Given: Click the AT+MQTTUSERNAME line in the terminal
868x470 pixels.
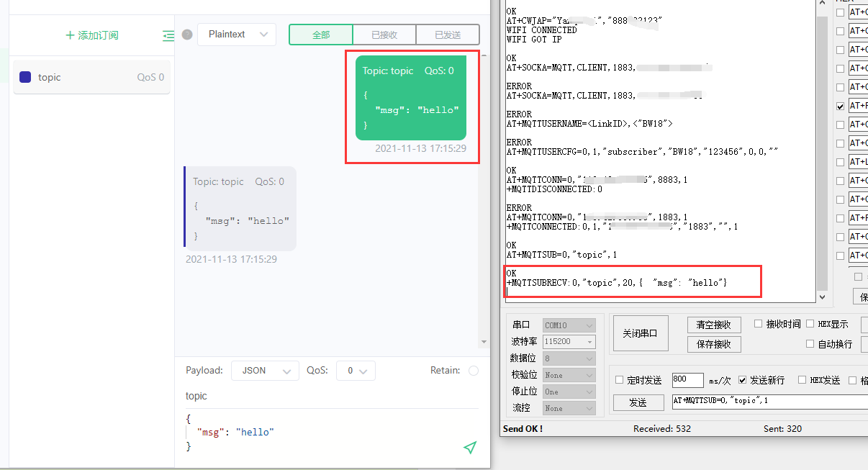Looking at the screenshot, I should pyautogui.click(x=589, y=124).
